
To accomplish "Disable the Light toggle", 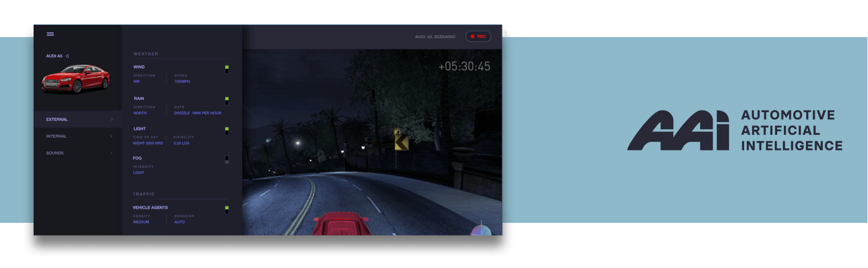I will 227,131.
